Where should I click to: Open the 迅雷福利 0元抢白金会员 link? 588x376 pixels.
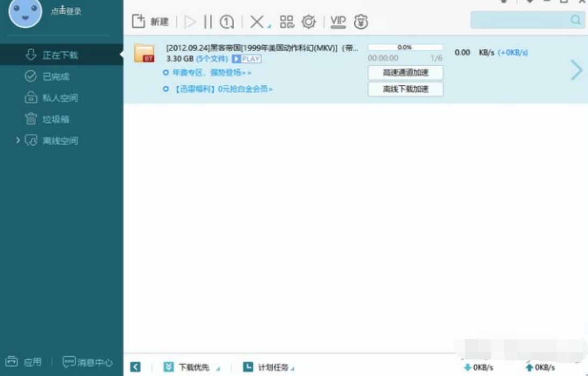pyautogui.click(x=223, y=89)
